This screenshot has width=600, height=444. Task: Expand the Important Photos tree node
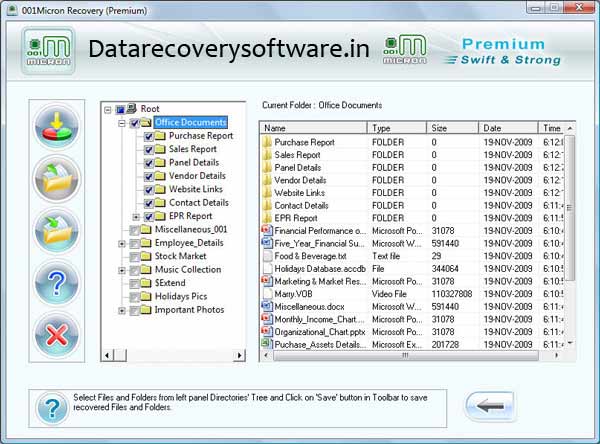click(122, 311)
